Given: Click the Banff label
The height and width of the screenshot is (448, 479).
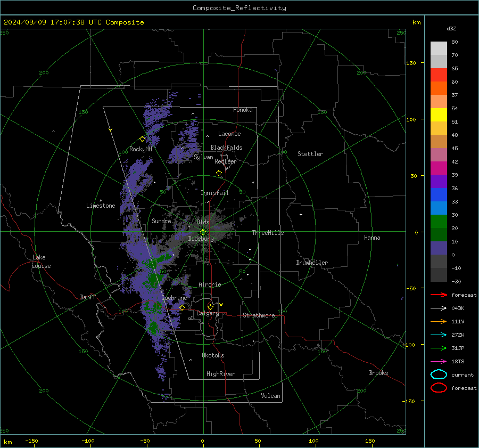Looking at the screenshot, I should 88,297.
